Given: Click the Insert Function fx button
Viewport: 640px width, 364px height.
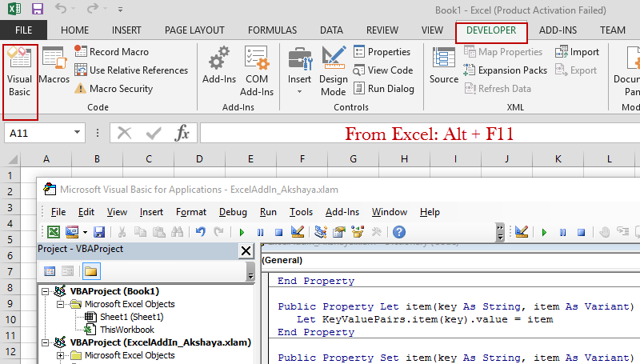Looking at the screenshot, I should pyautogui.click(x=182, y=133).
